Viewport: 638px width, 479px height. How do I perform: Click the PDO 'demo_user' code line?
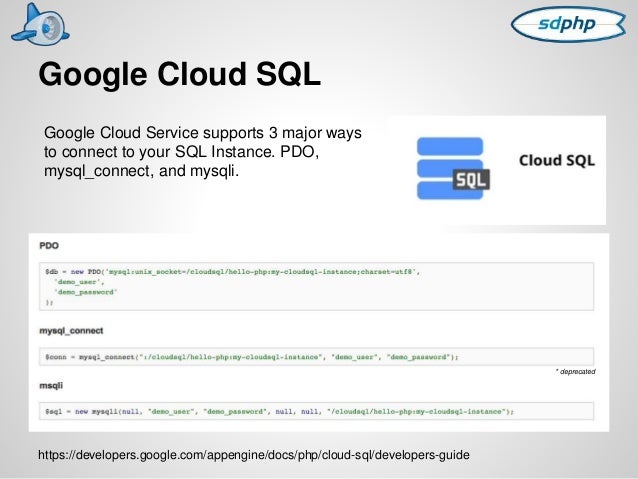click(x=80, y=282)
